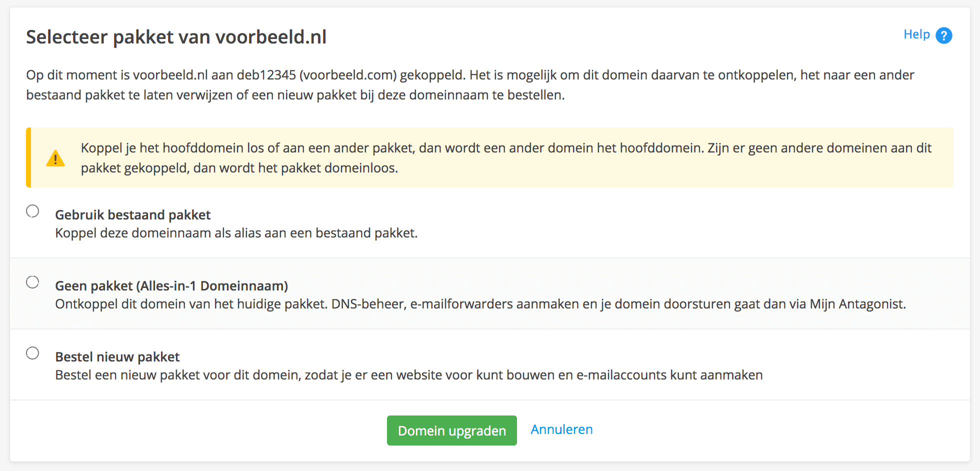
Task: Click the intro paragraph 'Op dit moment is voorbeeld.nl'
Action: pyautogui.click(x=470, y=85)
